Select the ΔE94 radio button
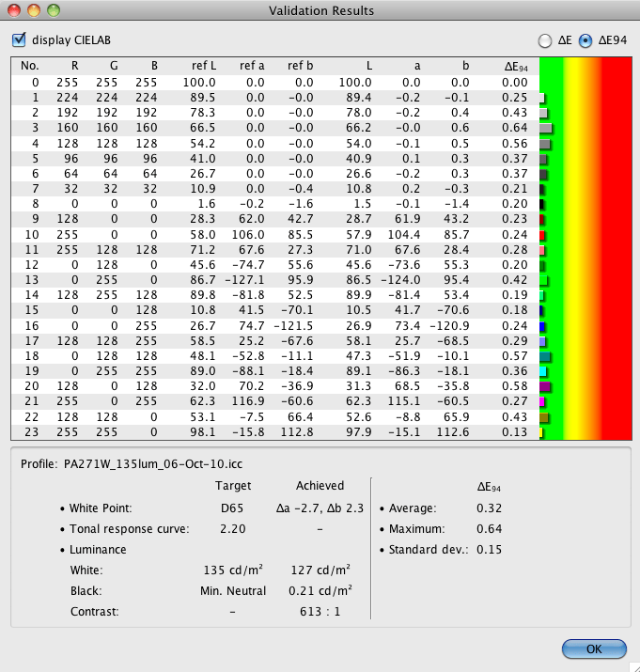Image resolution: width=640 pixels, height=672 pixels. (586, 40)
